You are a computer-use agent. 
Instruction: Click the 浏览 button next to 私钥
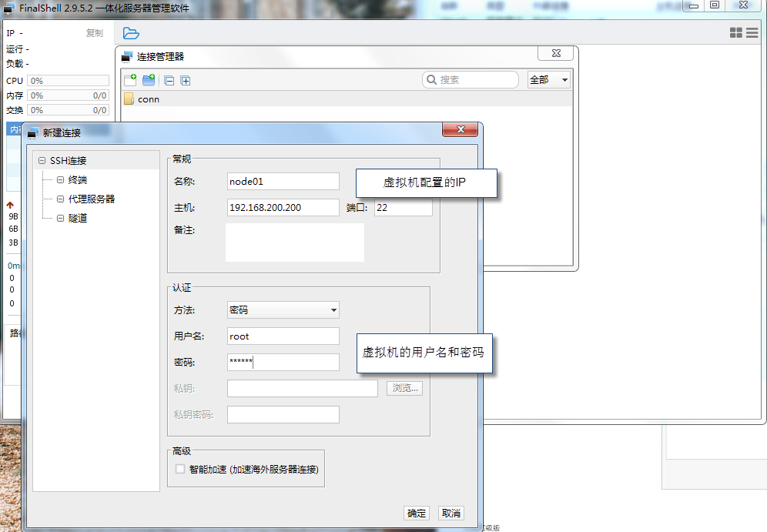(x=404, y=388)
